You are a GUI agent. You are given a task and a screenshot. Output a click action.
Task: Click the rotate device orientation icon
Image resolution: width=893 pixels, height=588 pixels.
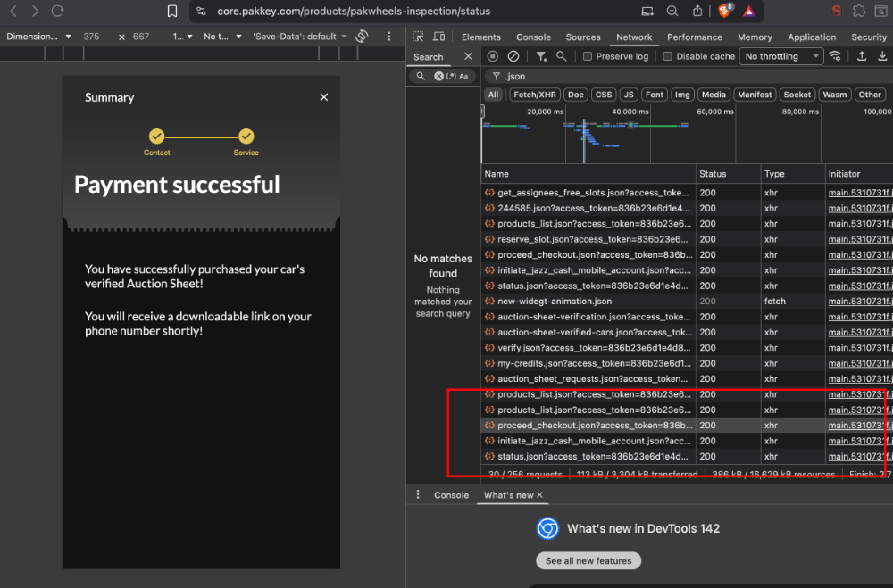(362, 37)
